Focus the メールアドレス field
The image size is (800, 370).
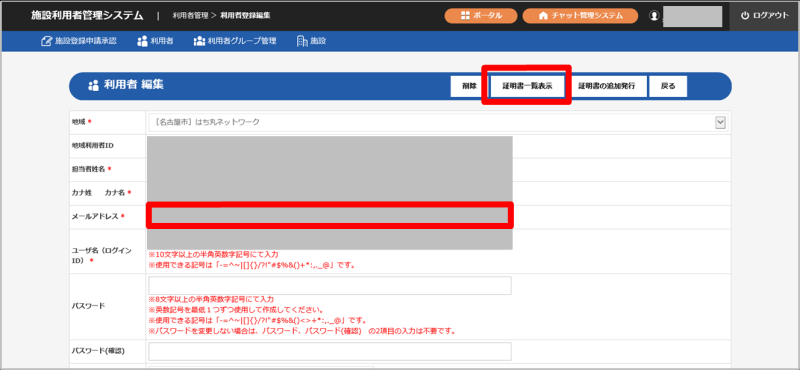tap(330, 216)
